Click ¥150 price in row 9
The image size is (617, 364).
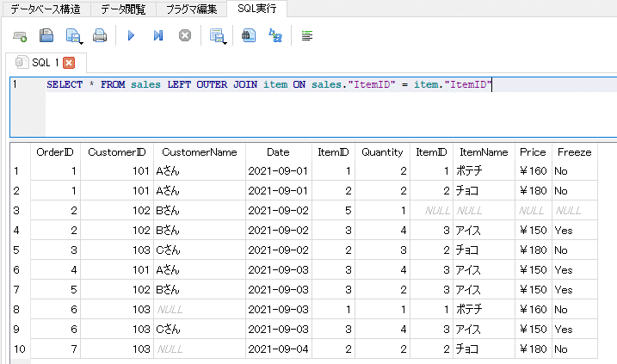click(533, 330)
